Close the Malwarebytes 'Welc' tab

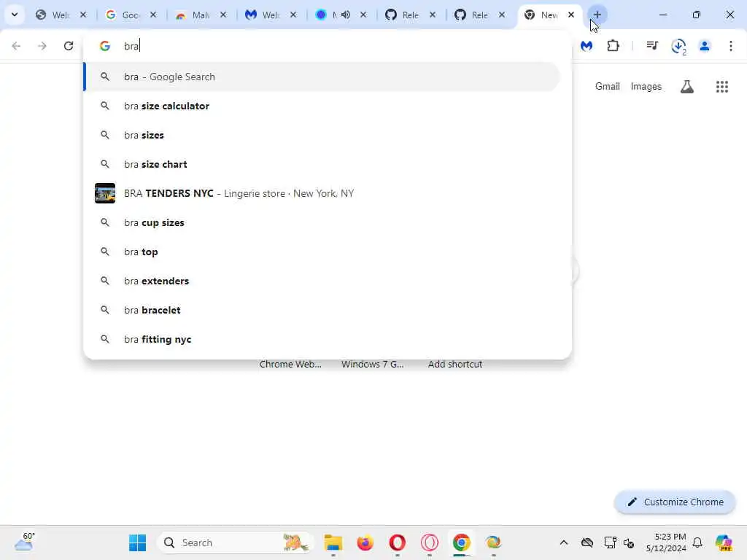[293, 15]
